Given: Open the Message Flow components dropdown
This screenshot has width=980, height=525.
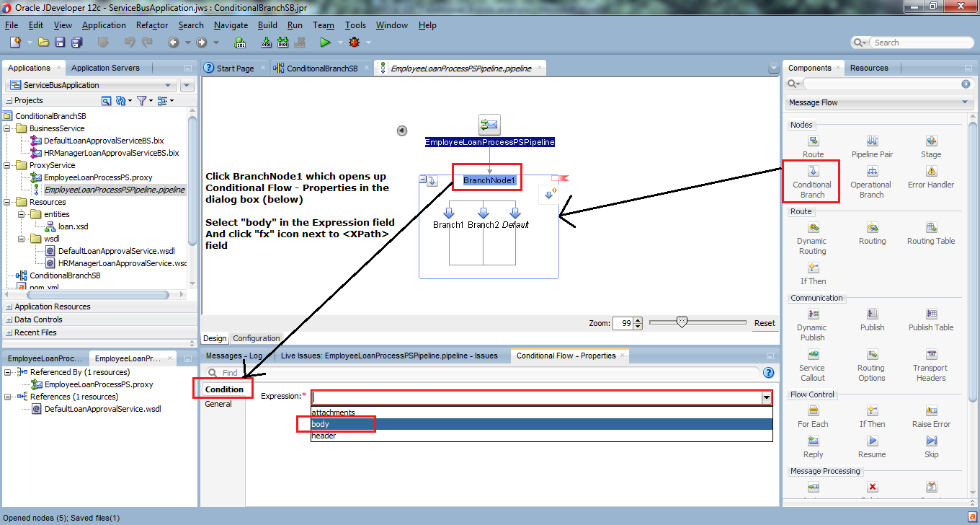Looking at the screenshot, I should tap(963, 102).
